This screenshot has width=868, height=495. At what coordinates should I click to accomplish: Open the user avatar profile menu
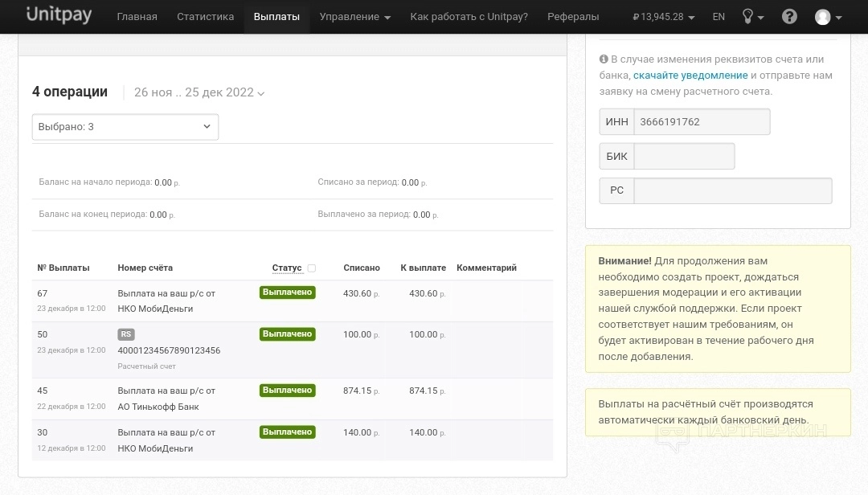point(828,17)
